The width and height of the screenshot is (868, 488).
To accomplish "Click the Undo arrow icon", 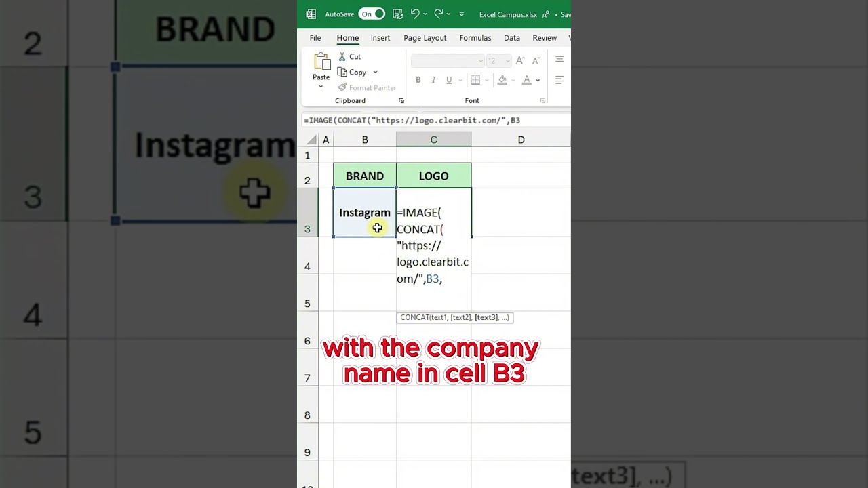I will tap(415, 14).
